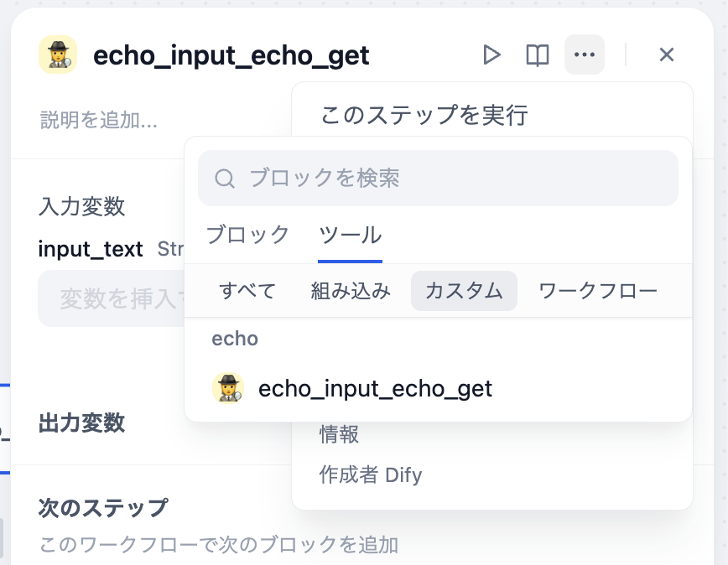This screenshot has height=565, width=728.
Task: Select the echo_input_echo_get tool icon in list
Action: coord(227,389)
